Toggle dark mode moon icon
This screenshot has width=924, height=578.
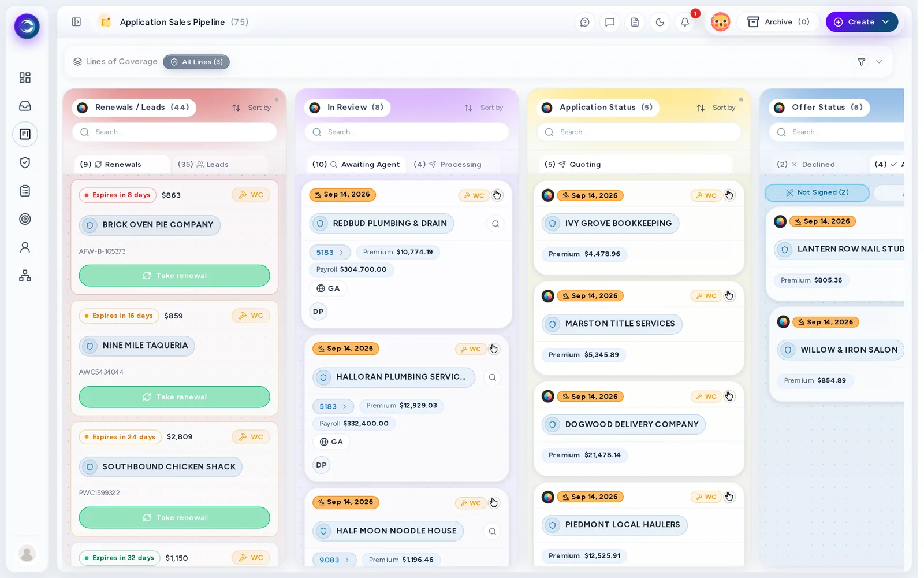(660, 22)
